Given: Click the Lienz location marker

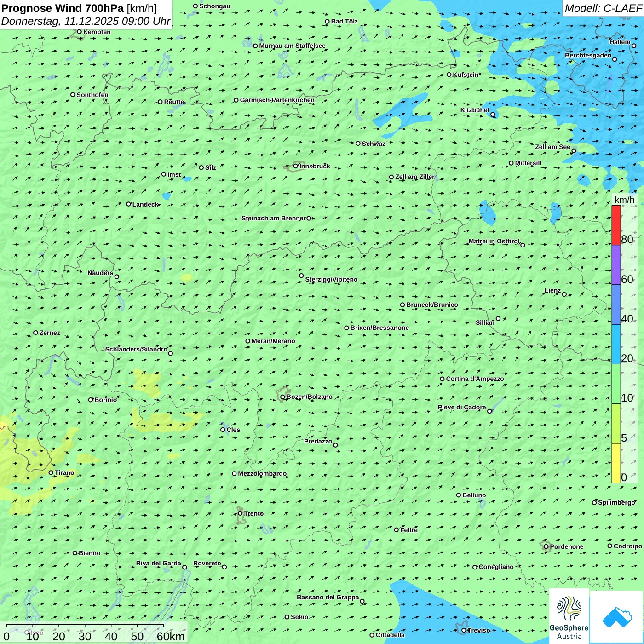Looking at the screenshot, I should [x=564, y=294].
